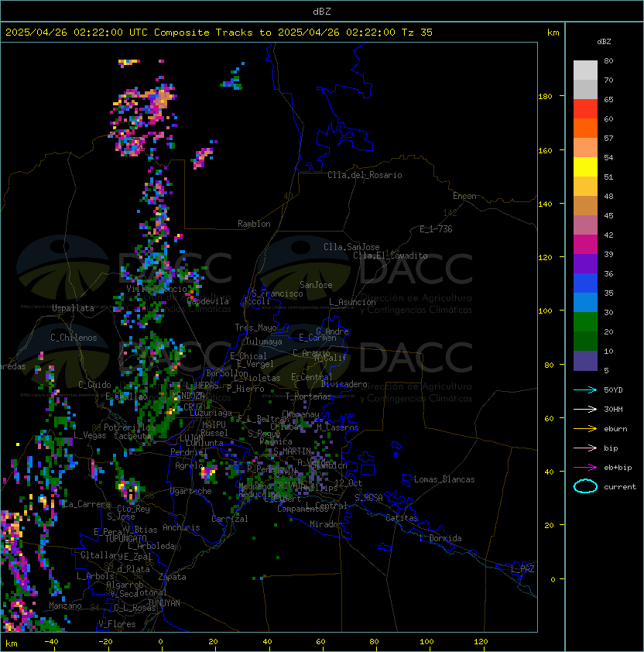
Task: Click the bright yellow swatch between 54 and 51
Action: (585, 166)
